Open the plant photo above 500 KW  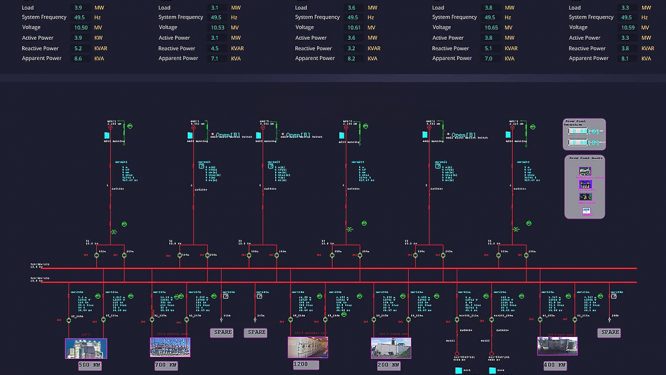coord(86,348)
